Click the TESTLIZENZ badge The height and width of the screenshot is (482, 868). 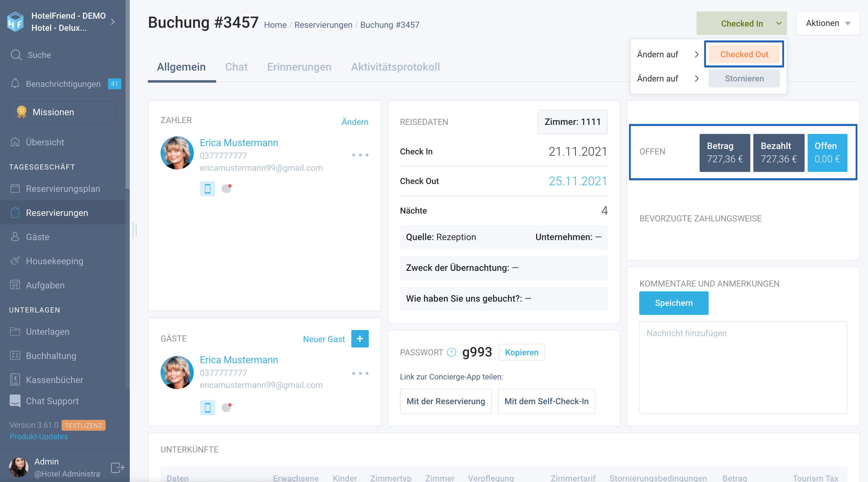pos(83,425)
